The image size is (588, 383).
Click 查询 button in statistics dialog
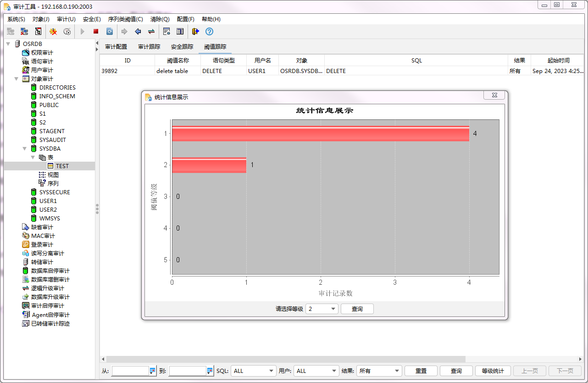357,309
